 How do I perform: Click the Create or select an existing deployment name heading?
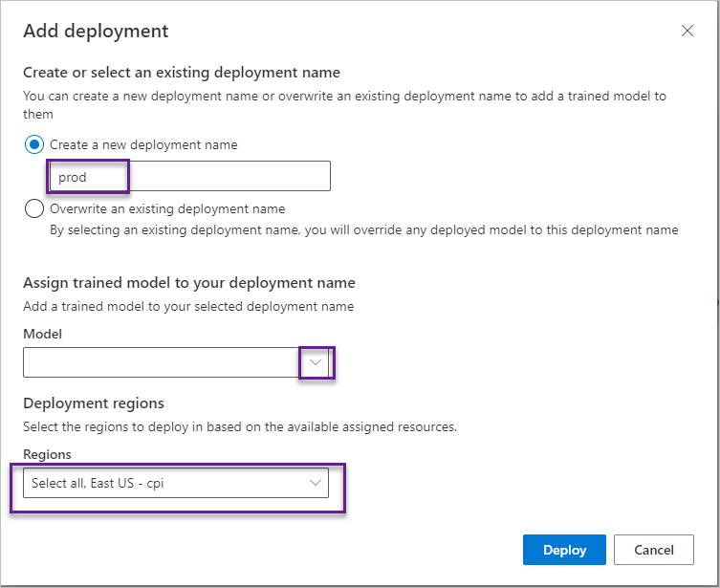(182, 73)
